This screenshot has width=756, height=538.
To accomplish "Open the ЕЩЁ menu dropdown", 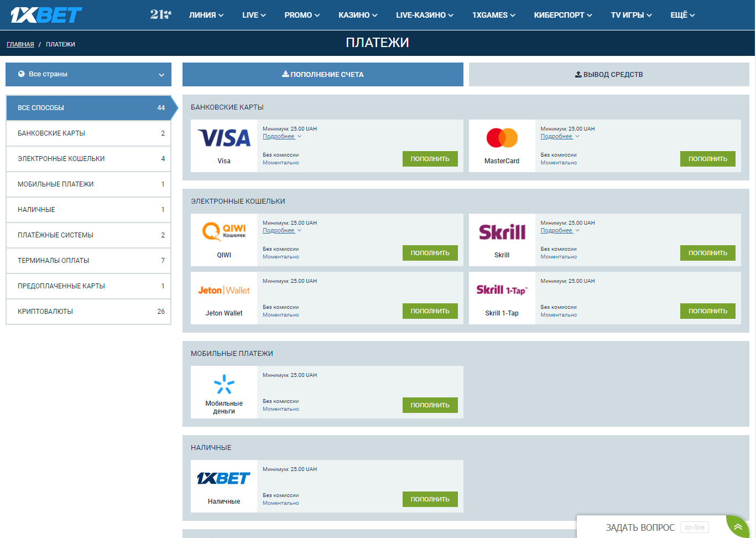I will [682, 15].
